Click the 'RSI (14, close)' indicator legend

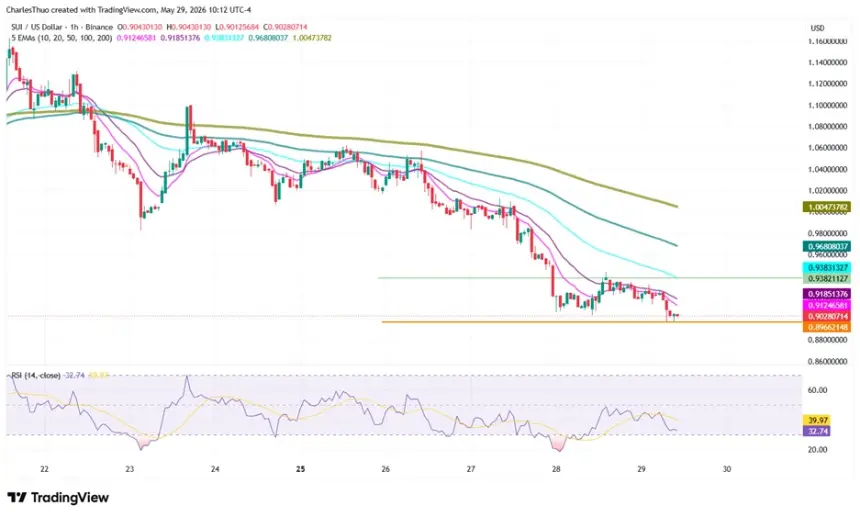click(36, 376)
